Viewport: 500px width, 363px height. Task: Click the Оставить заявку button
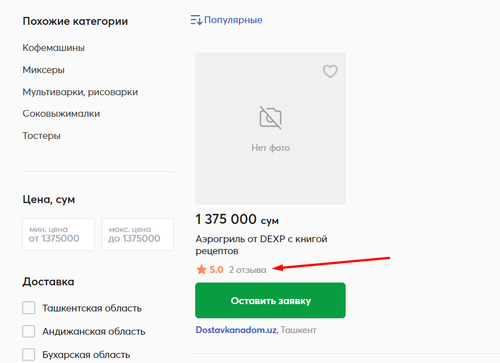pos(270,300)
